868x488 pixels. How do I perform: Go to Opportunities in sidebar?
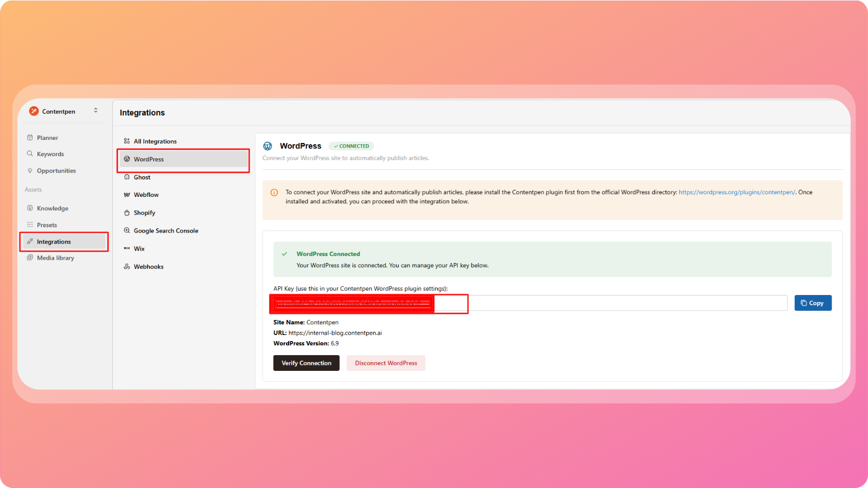(x=56, y=171)
